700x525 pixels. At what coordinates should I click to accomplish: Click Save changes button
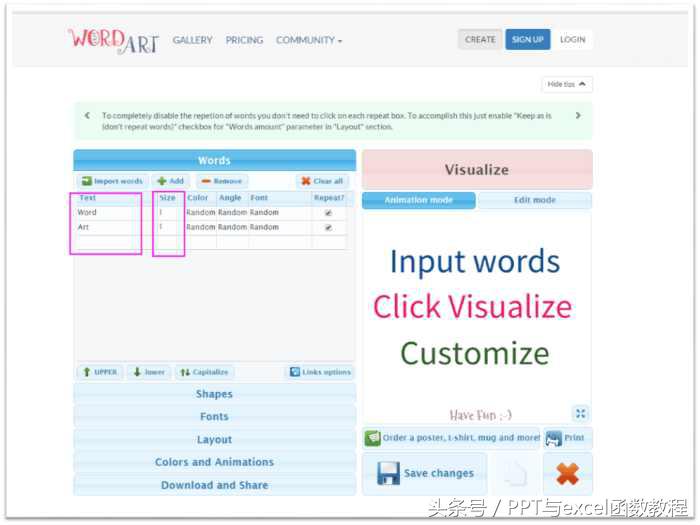coord(425,473)
